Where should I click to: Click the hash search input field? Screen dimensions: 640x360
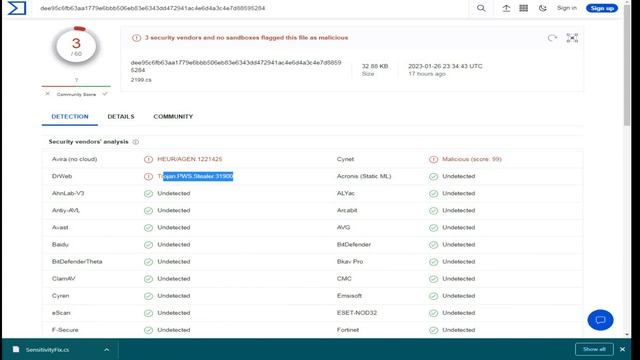coord(253,8)
